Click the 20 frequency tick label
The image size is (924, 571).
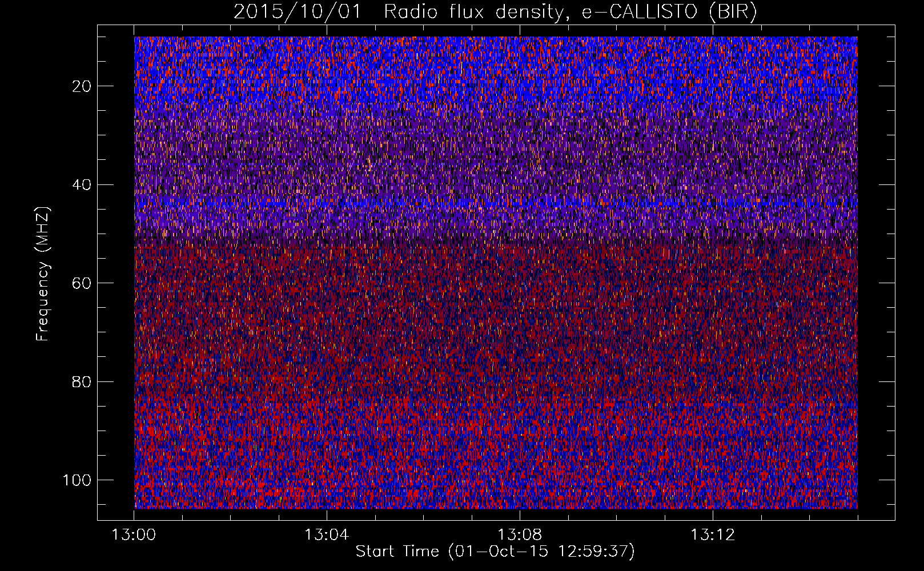82,86
